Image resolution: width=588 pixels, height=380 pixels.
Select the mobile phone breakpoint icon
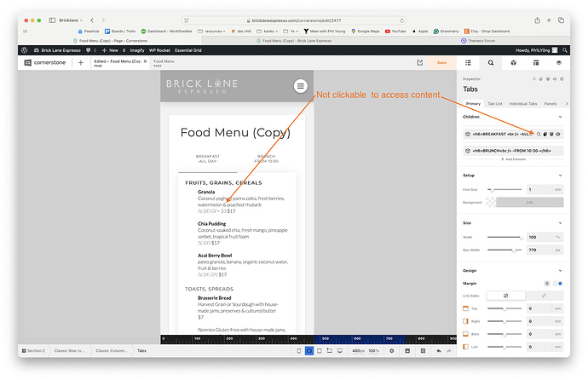[299, 351]
